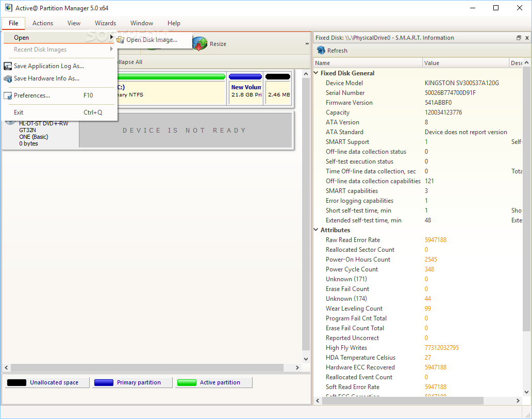Click disk view horizontal scrollbar left arrow
532x419 pixels.
pyautogui.click(x=6, y=367)
